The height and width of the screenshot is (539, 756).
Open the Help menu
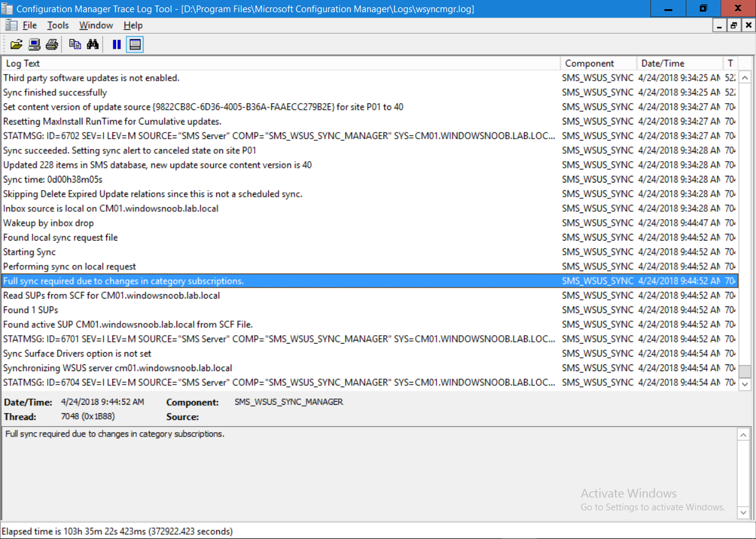[133, 25]
